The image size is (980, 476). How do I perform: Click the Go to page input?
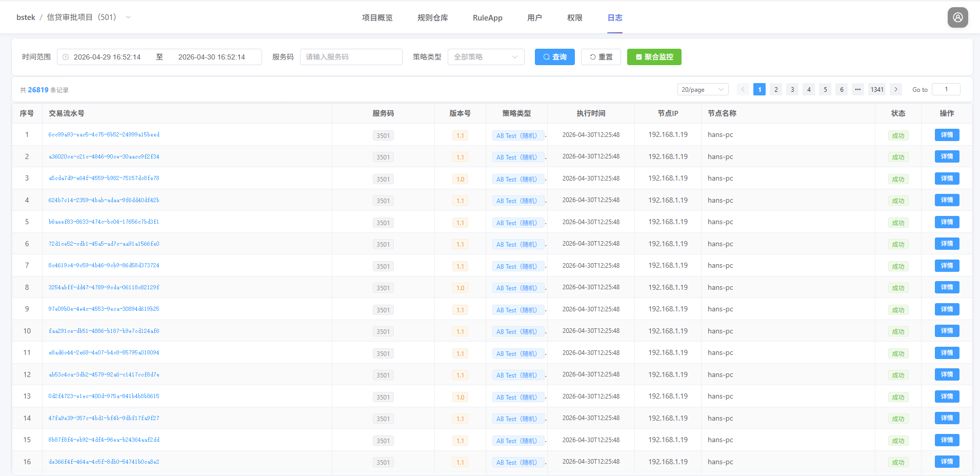click(946, 89)
